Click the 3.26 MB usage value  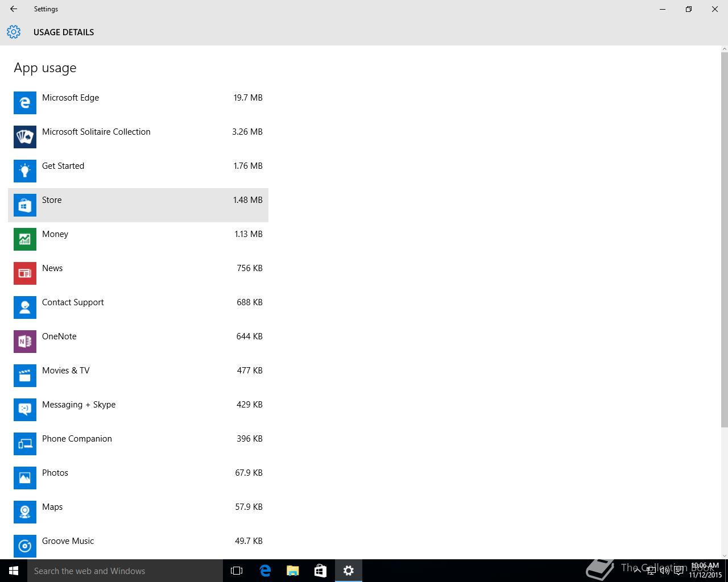click(247, 132)
